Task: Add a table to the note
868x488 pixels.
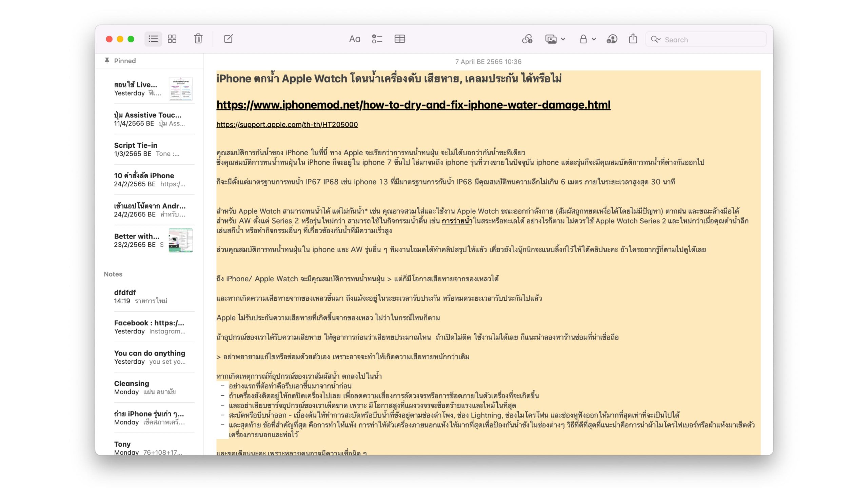Action: 400,39
